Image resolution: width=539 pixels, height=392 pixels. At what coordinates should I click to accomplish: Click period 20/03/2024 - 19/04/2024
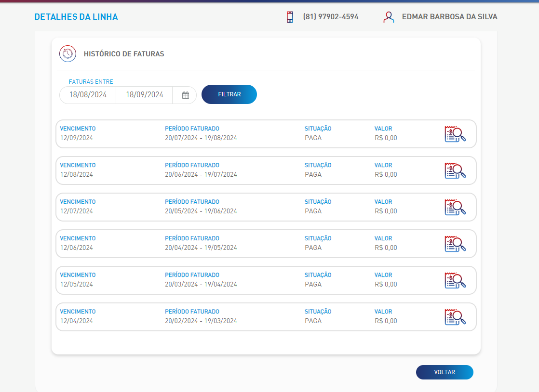coord(201,285)
